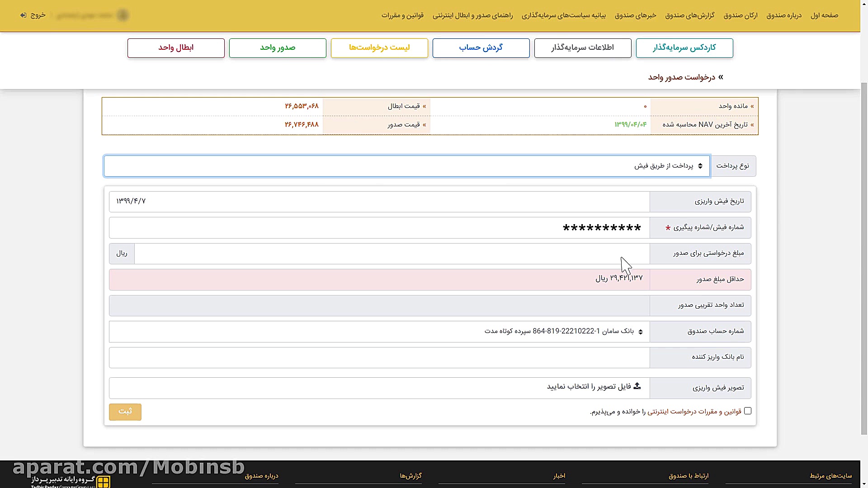Switch to ابطال واحد tab
Screen dimensions: 868x488
point(176,48)
